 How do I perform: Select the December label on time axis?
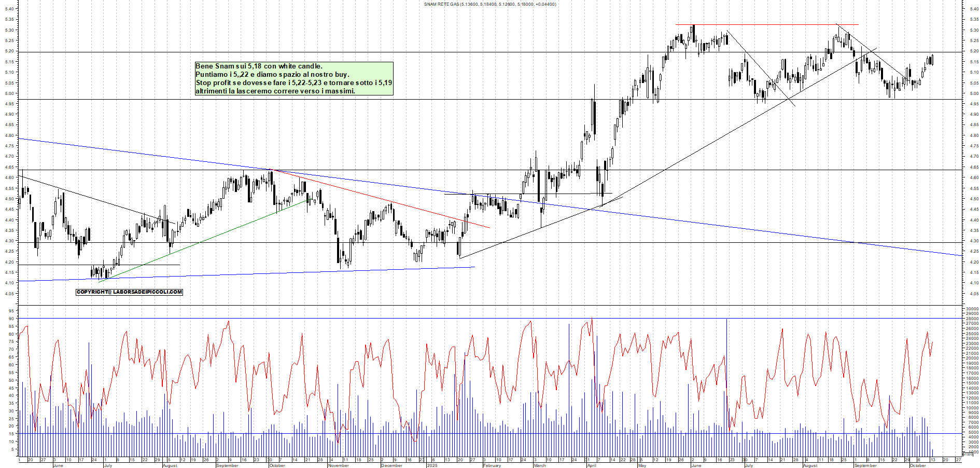[x=391, y=465]
